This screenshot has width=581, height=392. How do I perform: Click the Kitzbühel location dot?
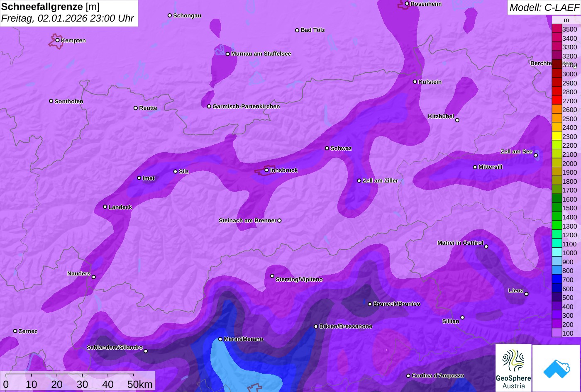tap(457, 120)
